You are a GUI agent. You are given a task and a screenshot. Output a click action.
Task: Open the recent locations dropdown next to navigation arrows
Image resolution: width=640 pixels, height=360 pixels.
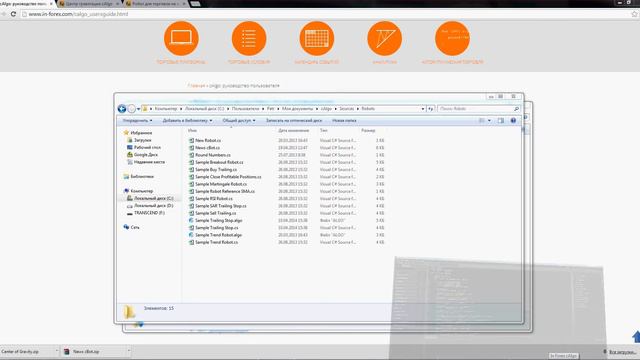[x=138, y=109]
